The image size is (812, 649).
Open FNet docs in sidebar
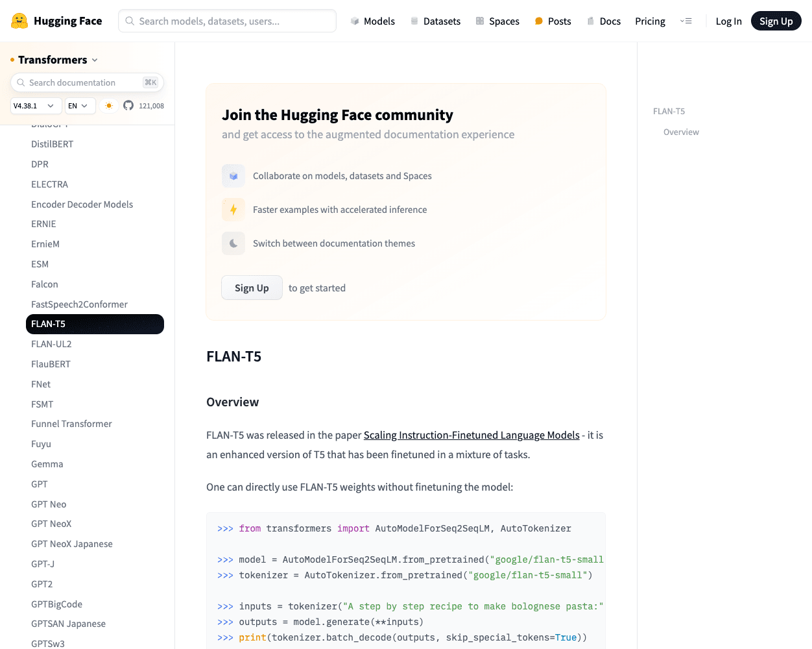[41, 384]
